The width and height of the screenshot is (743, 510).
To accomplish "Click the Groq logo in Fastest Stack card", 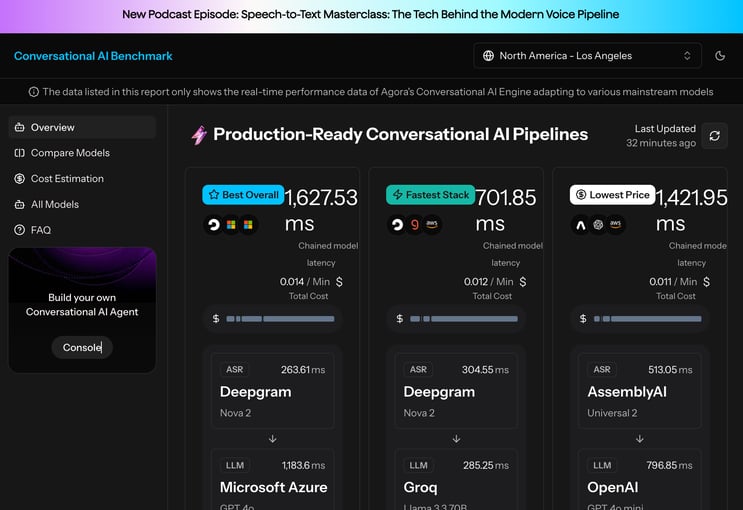I will click(415, 225).
